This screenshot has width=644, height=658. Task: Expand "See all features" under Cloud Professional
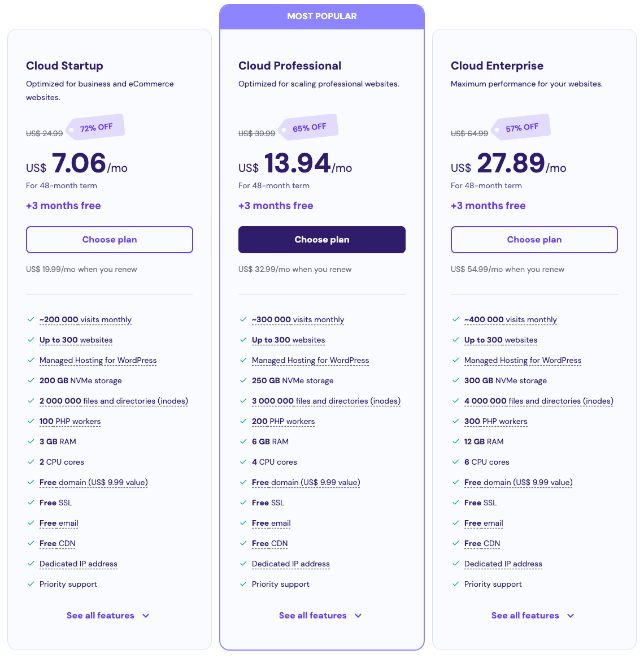321,616
